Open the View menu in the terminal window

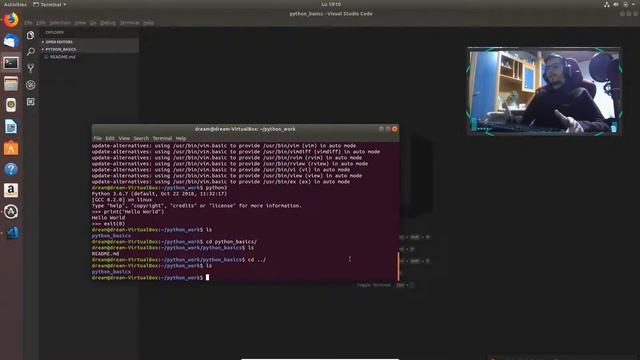[x=124, y=138]
